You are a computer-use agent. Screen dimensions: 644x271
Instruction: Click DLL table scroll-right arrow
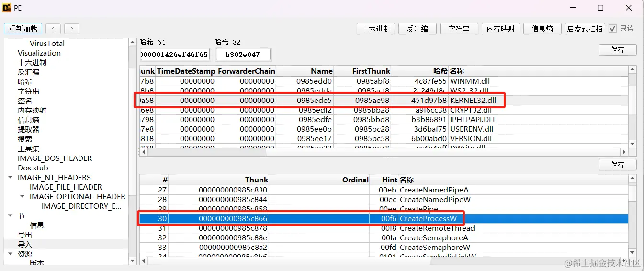tap(624, 152)
